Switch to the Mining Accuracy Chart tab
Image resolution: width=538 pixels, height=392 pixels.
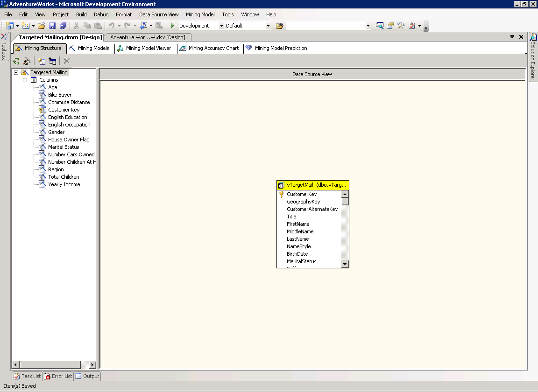[209, 49]
